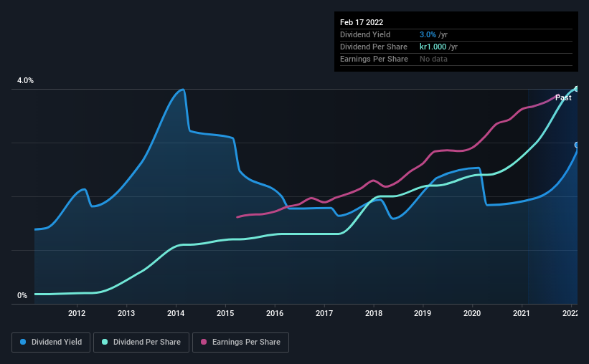Click the 3.0% dividend yield value in tooltip
The image size is (589, 364).
coord(428,34)
